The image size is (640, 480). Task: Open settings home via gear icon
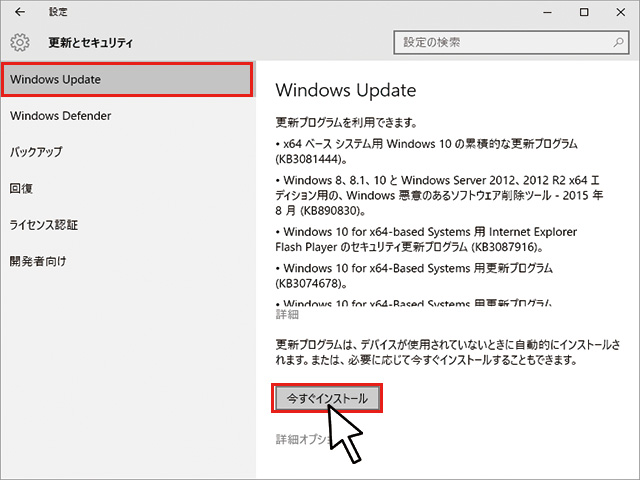tap(20, 42)
